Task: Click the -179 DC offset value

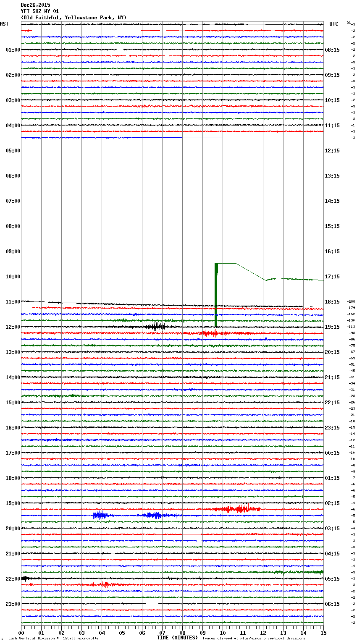Action: 351,308
